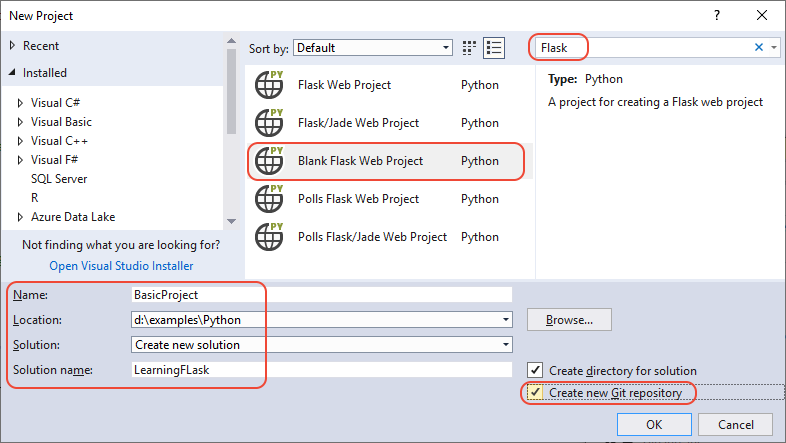Toggle Create directory for solution checkbox
786x443 pixels.
click(536, 371)
